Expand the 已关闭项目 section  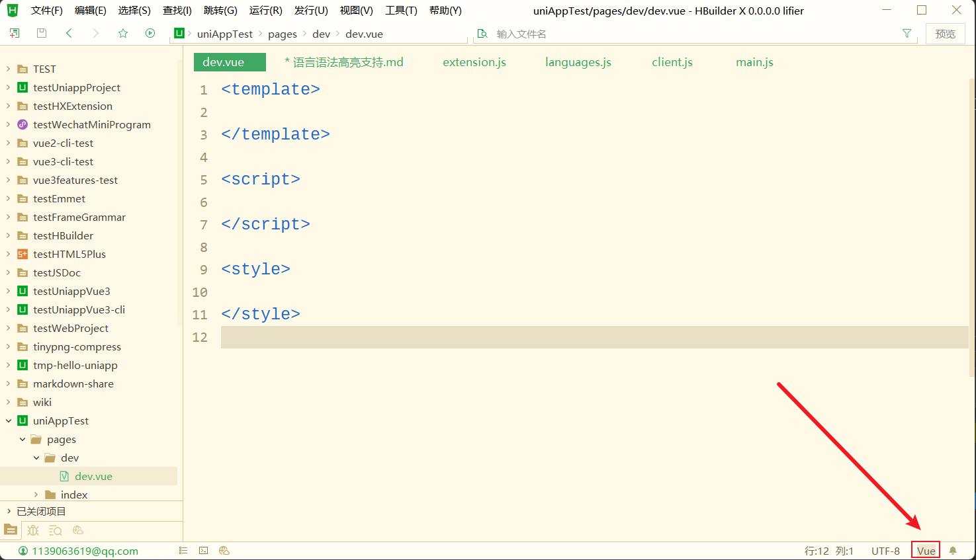9,511
